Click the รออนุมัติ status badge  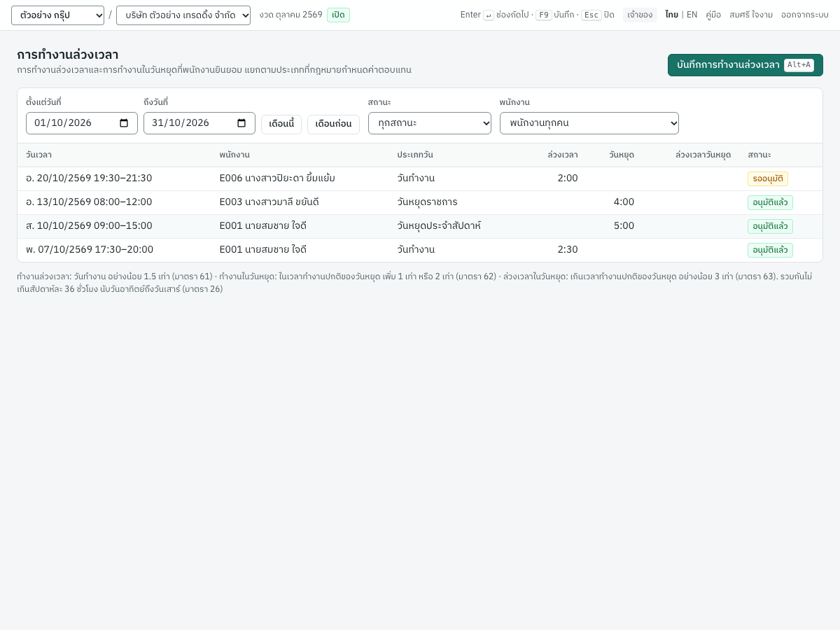768,178
